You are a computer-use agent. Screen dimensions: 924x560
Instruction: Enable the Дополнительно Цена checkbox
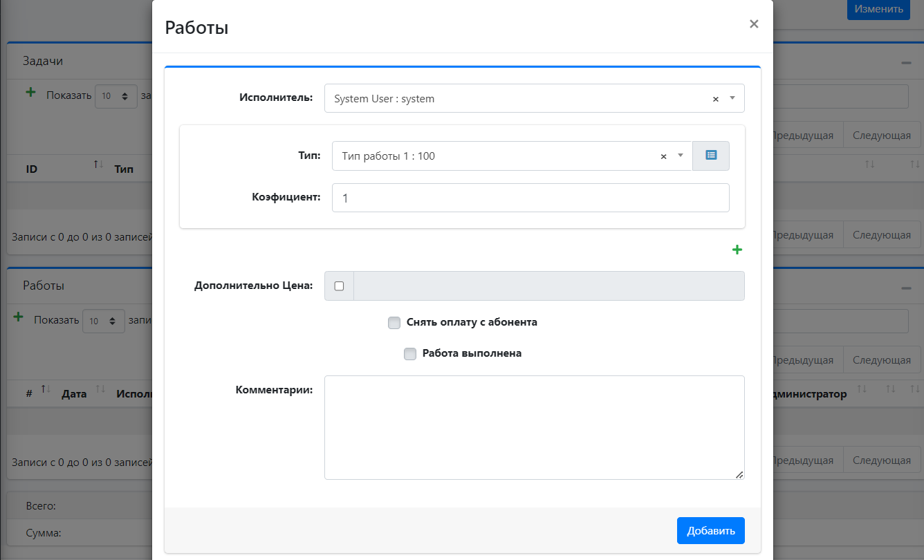339,286
